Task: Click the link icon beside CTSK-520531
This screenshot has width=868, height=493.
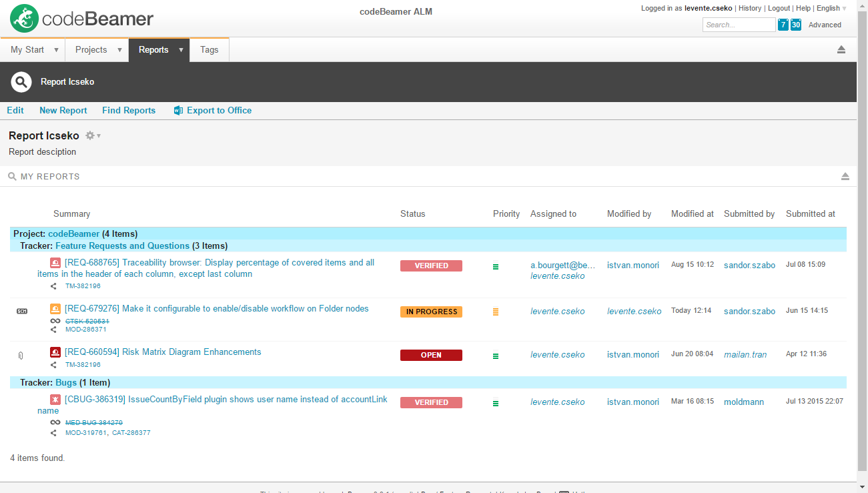Action: pos(55,321)
